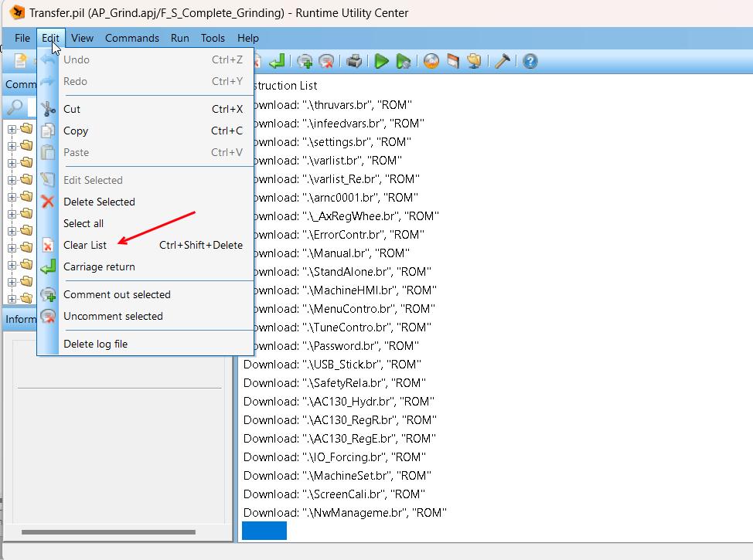The width and height of the screenshot is (753, 560).
Task: Run the list with the green play icon
Action: point(381,61)
